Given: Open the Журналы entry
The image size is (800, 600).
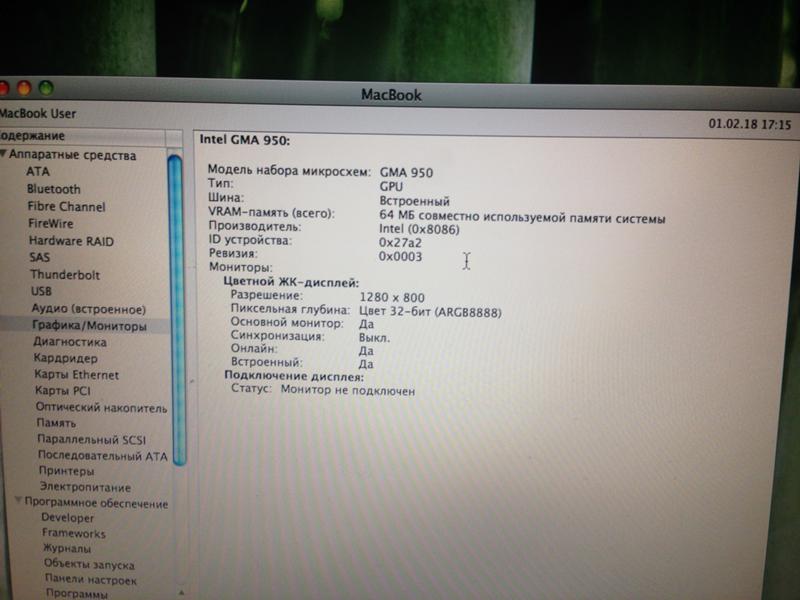Looking at the screenshot, I should tap(67, 549).
